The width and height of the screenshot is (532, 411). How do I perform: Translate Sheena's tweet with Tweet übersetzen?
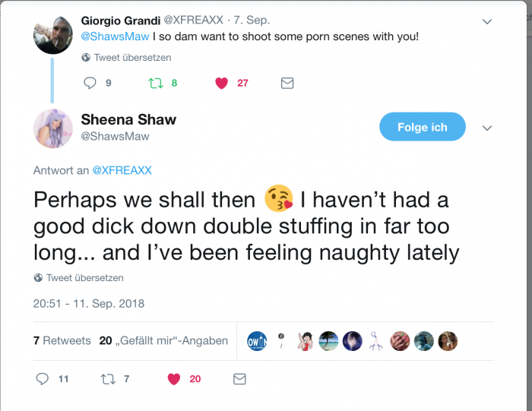pyautogui.click(x=84, y=278)
